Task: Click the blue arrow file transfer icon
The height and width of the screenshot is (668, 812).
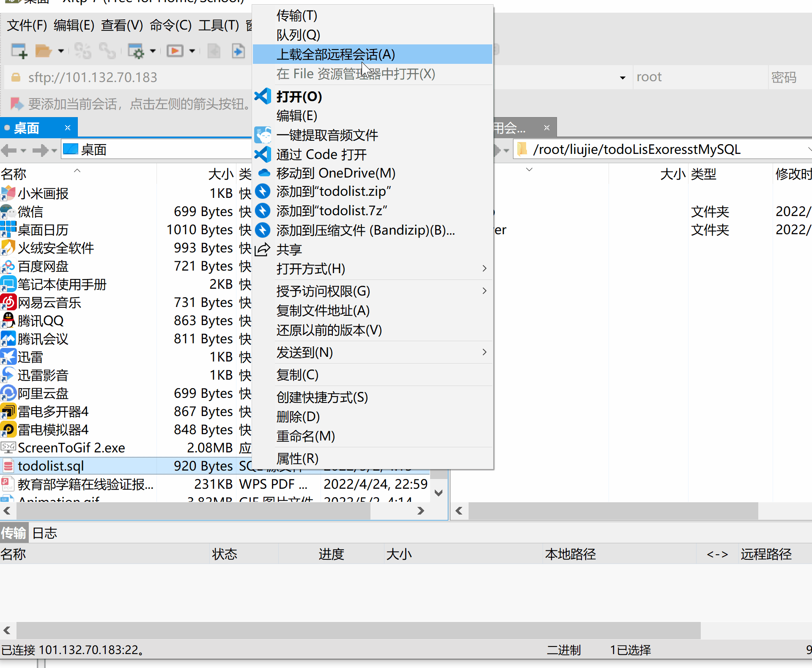Action: coord(238,51)
